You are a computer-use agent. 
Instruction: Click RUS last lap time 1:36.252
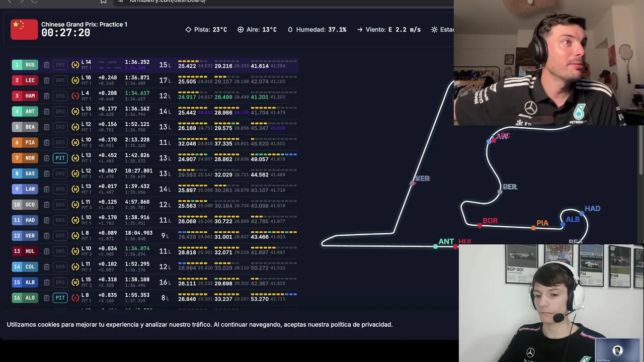(137, 62)
